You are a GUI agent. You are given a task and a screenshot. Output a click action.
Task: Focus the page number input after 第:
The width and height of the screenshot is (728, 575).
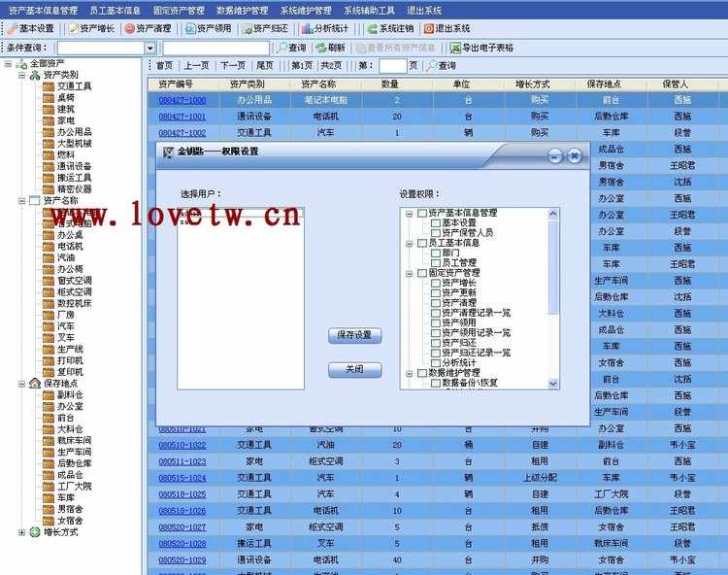point(393,66)
